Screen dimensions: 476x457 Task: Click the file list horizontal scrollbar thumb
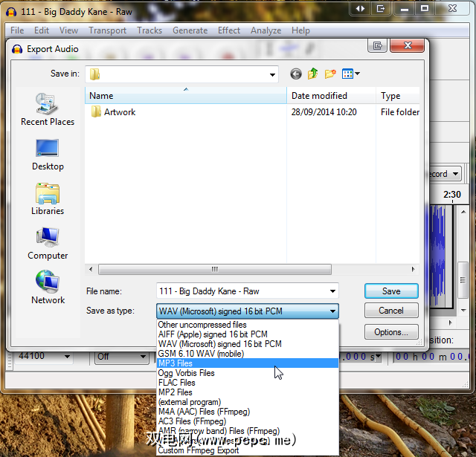(215, 269)
